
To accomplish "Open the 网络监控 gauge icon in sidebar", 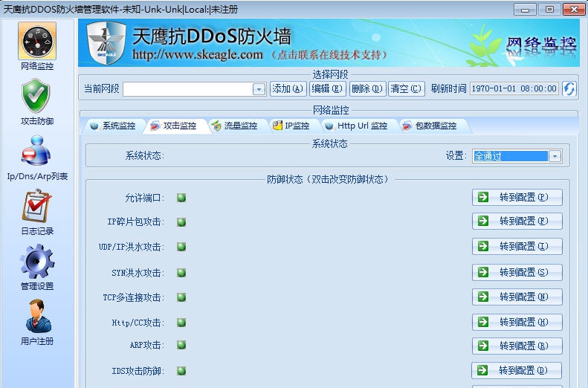I will (37, 40).
